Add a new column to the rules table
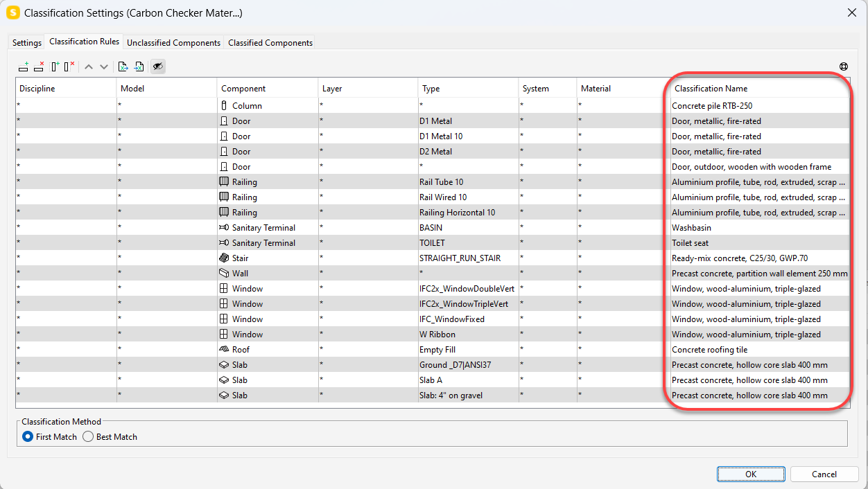The height and width of the screenshot is (489, 868). (54, 66)
